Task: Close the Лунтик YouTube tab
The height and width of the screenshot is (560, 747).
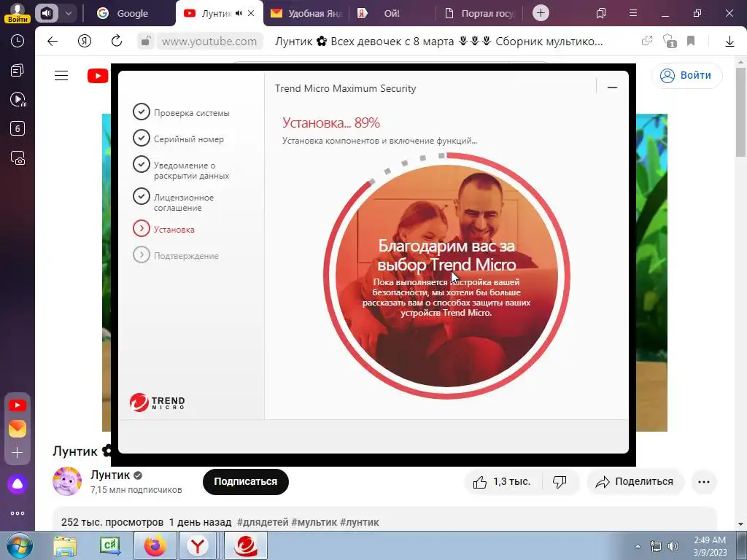Action: pos(251,13)
